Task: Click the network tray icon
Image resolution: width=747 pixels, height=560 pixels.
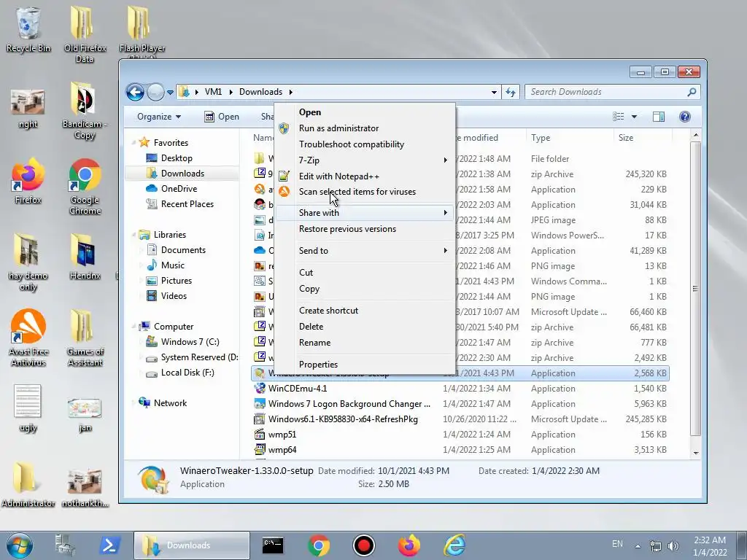Action: pos(656,546)
